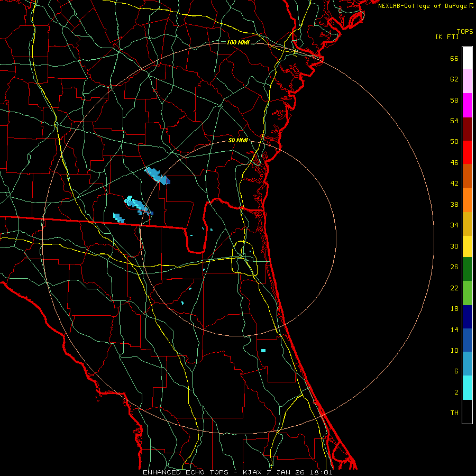Viewport: 476px width, 476px height.
Task: Click the burnt-orange legend band below red
Action: pyautogui.click(x=467, y=176)
